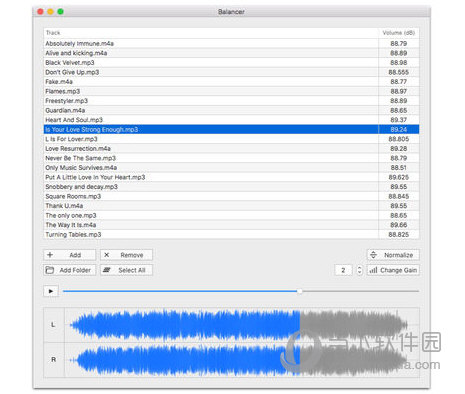
Task: Click highlighted Is Your Love Strong Enough.mp3
Action: coord(231,129)
